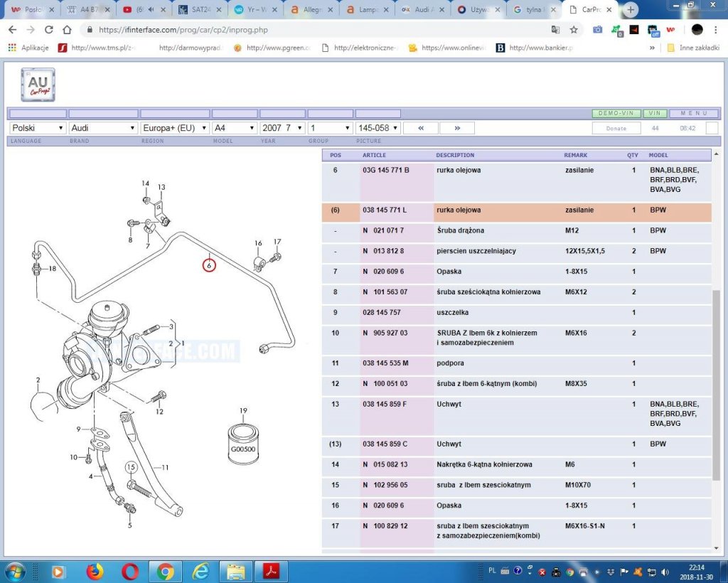This screenshot has width=728, height=583.
Task: Click the PL language indicator in tray
Action: 492,570
